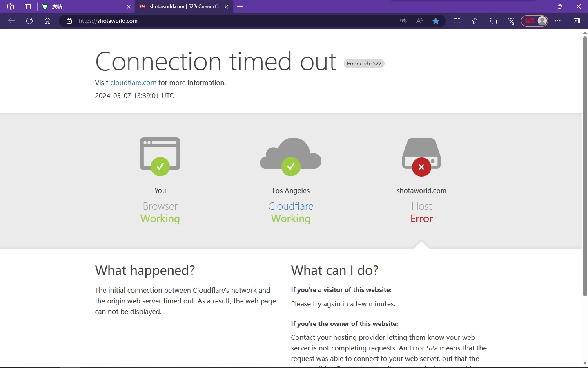Click the What happened? heading
This screenshot has height=368, width=588.
coord(145,270)
